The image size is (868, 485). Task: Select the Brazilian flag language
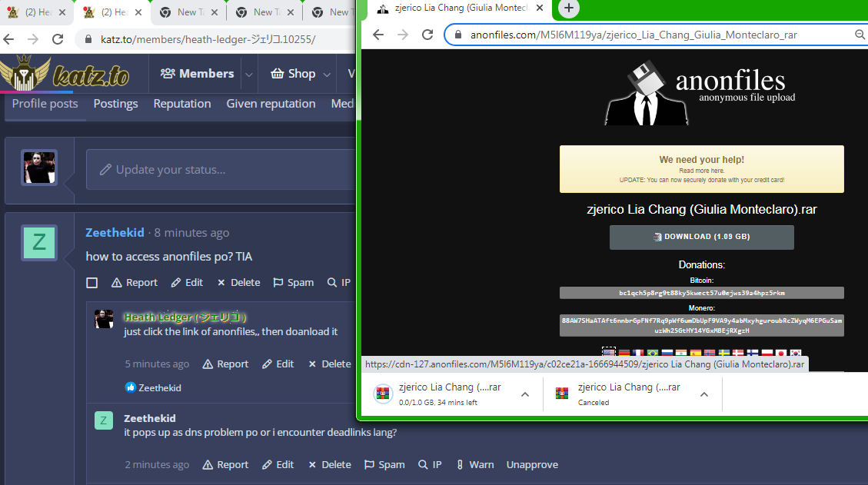click(x=653, y=354)
